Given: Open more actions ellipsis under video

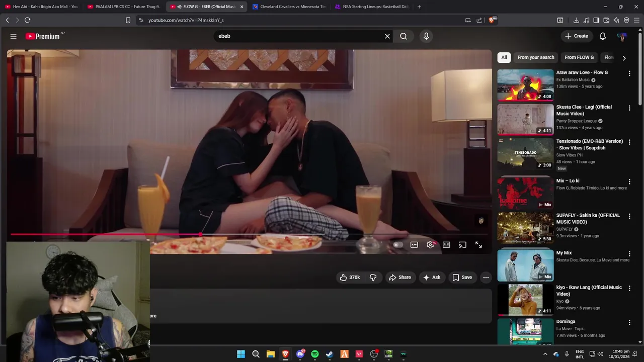Looking at the screenshot, I should (x=486, y=278).
